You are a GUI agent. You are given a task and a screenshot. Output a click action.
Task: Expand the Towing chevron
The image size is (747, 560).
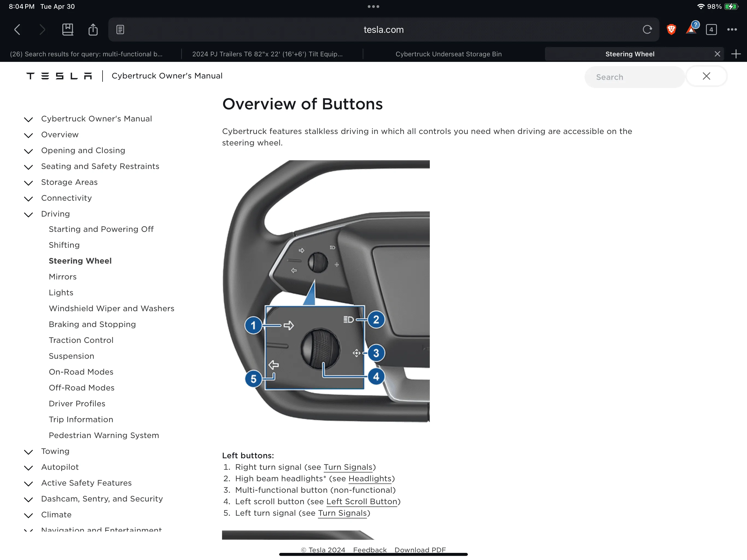click(x=28, y=452)
